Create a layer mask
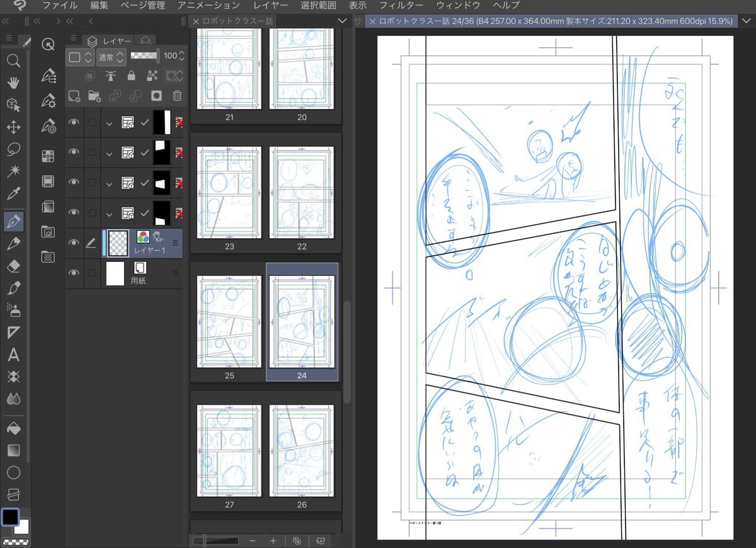The height and width of the screenshot is (548, 756). point(157,96)
